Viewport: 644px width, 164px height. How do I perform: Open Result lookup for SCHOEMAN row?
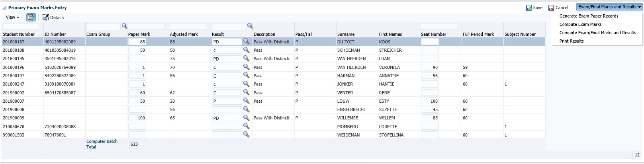coord(246,50)
